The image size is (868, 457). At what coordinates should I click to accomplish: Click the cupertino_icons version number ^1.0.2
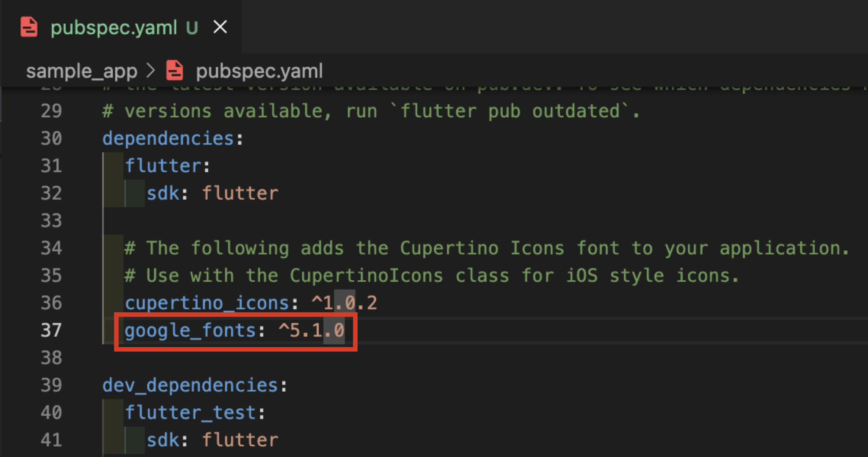343,302
